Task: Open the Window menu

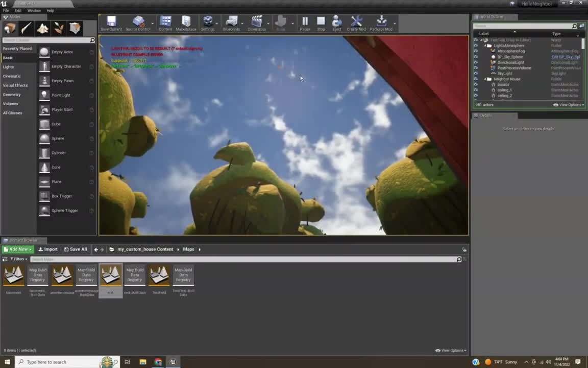Action: (34, 11)
